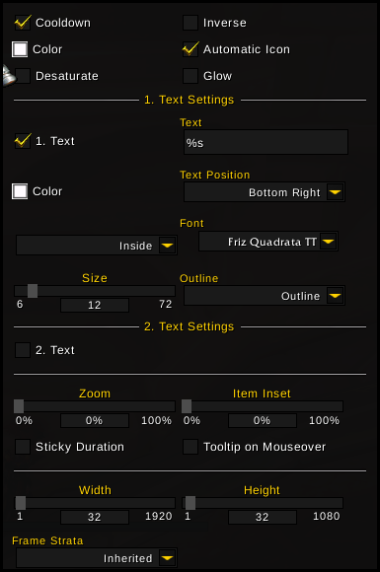The image size is (380, 572).
Task: Enable Tooltip on Mouseover checkbox
Action: (190, 447)
